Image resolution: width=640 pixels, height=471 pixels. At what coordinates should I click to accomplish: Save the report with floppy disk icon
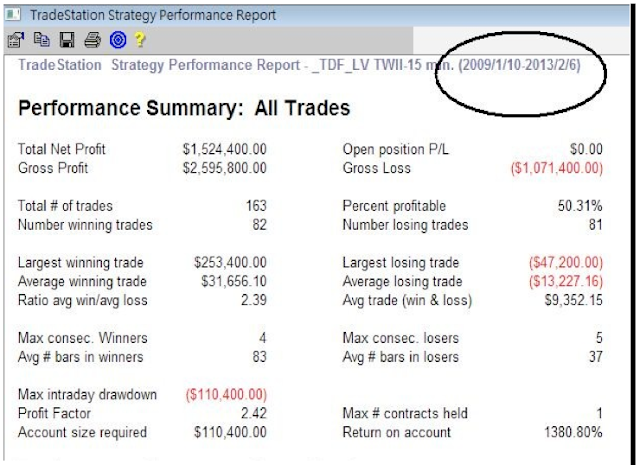pyautogui.click(x=66, y=41)
